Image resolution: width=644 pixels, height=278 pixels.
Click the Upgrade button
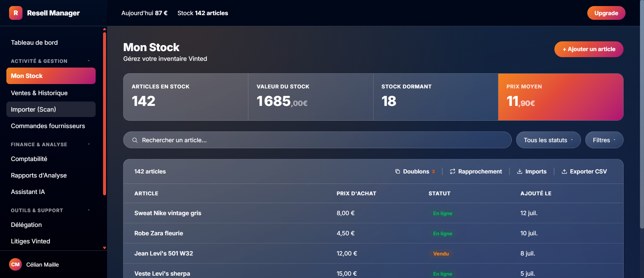[x=606, y=13]
